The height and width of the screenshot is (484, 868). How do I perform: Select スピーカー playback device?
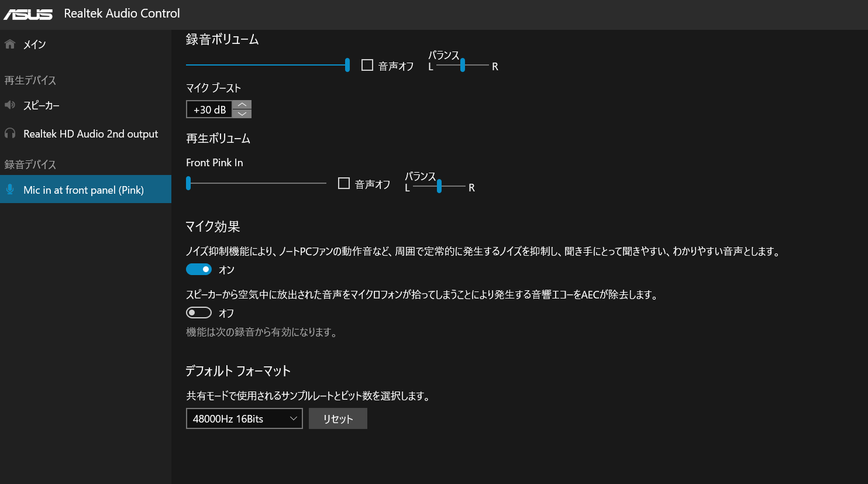tap(42, 106)
